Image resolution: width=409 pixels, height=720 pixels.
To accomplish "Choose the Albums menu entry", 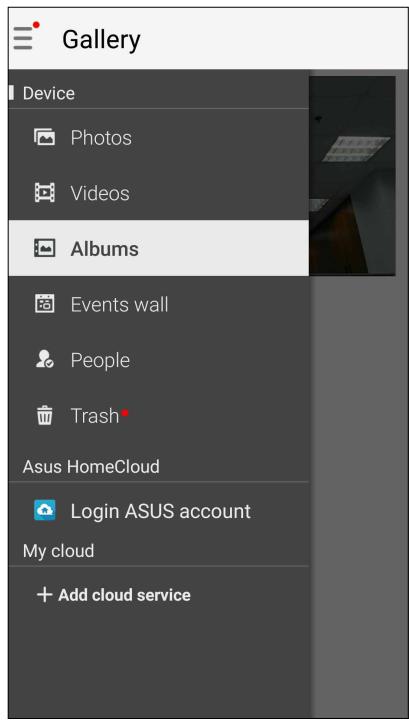I will pos(158,248).
